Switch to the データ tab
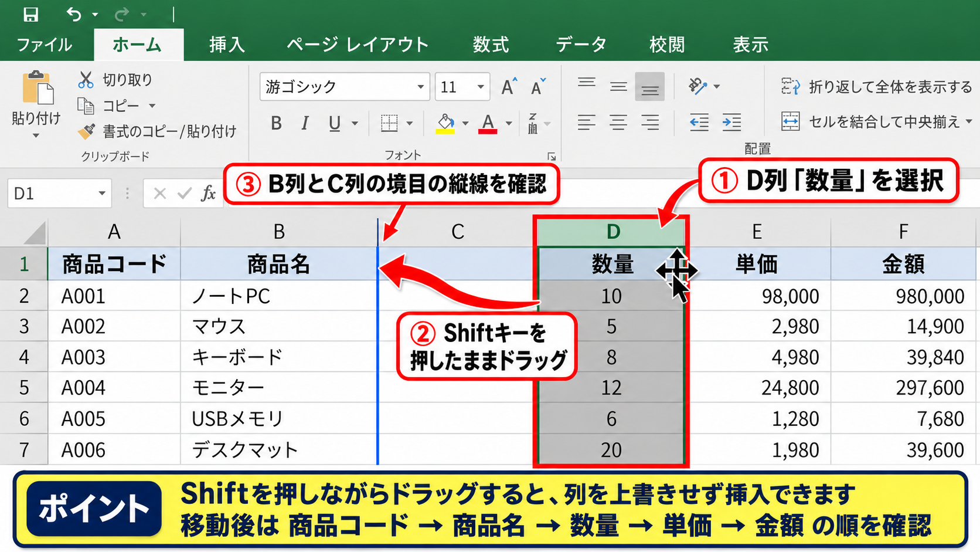This screenshot has width=980, height=552. click(581, 45)
